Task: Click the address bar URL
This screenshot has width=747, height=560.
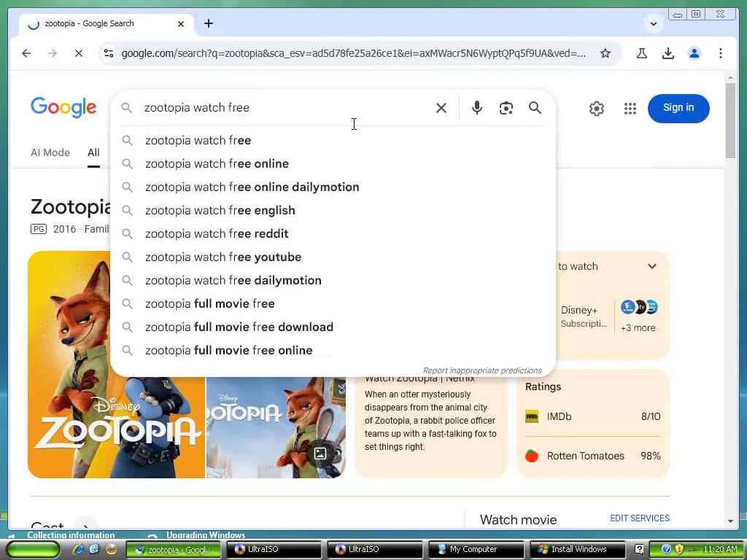Action: click(x=354, y=53)
